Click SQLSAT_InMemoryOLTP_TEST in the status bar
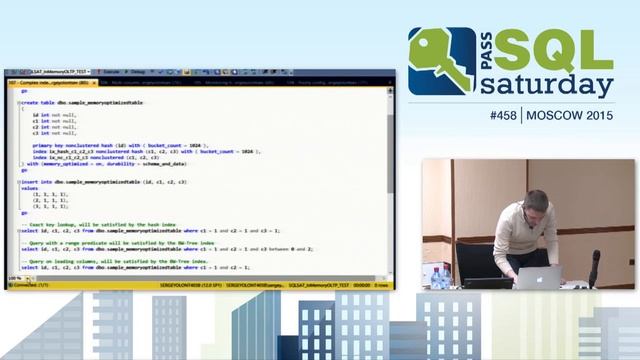Viewport: 640px width, 360px height. click(319, 285)
